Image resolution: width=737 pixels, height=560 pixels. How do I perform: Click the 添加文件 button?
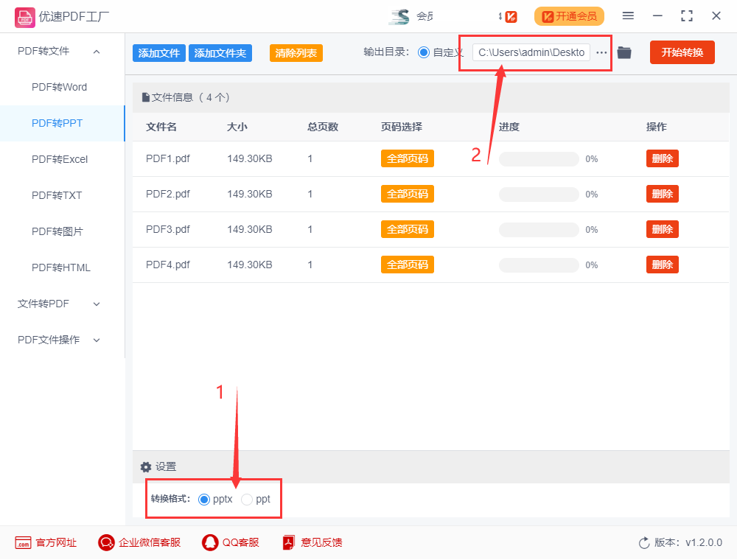point(159,53)
